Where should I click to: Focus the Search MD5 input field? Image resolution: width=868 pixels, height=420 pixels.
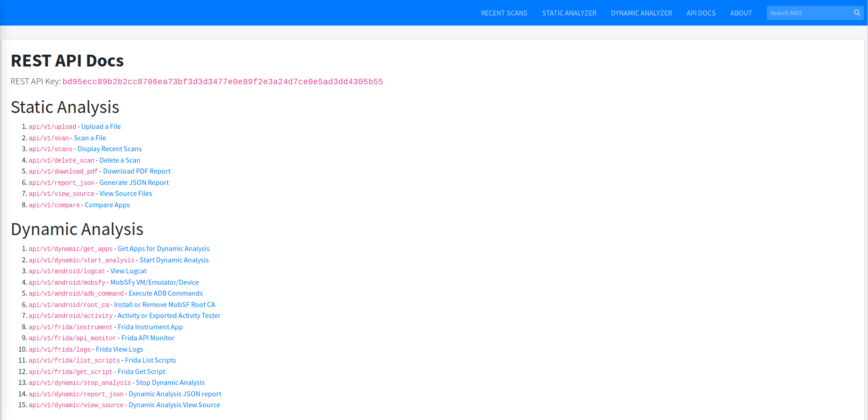[x=809, y=13]
